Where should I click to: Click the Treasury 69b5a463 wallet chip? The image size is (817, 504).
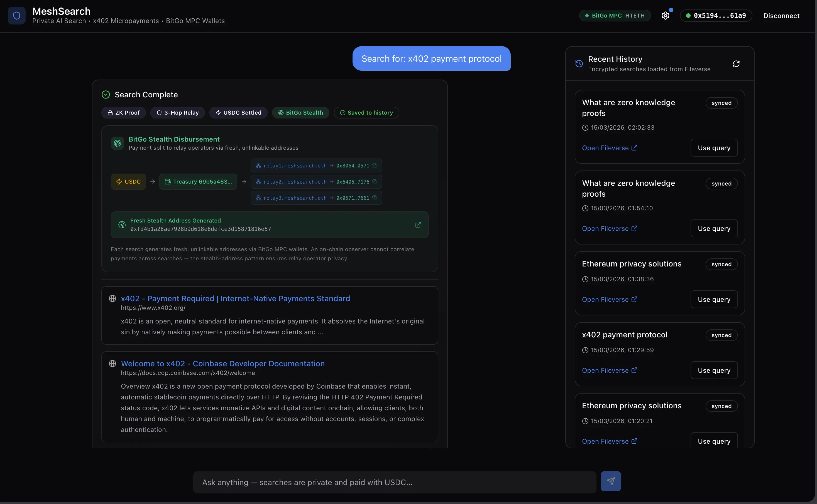tap(198, 182)
